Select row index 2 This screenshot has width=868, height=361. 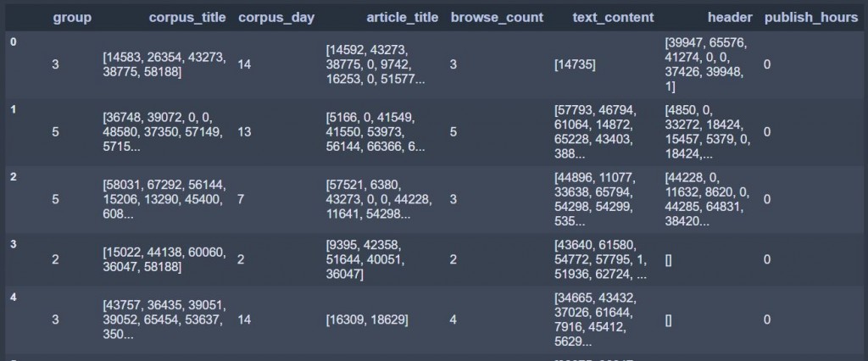coord(14,177)
